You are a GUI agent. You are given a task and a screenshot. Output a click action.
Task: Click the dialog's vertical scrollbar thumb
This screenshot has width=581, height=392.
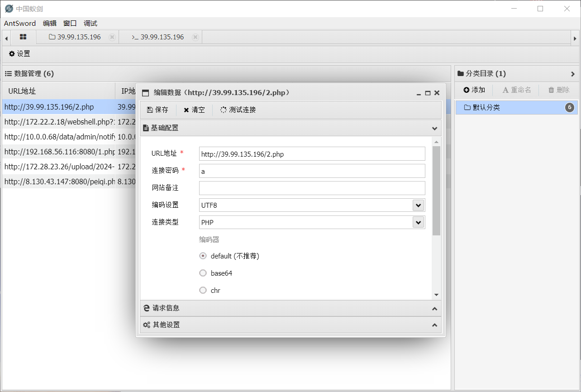tap(436, 190)
